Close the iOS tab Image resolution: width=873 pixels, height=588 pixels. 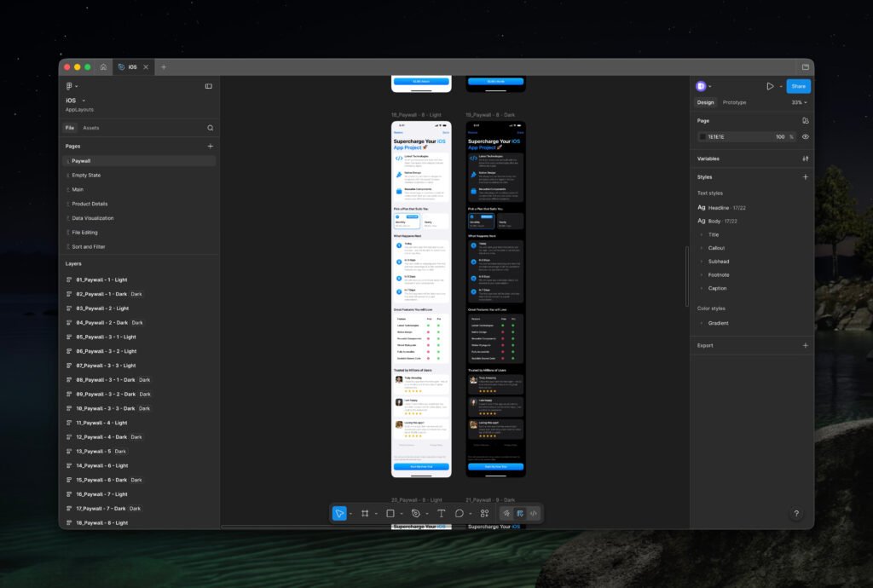click(x=146, y=66)
